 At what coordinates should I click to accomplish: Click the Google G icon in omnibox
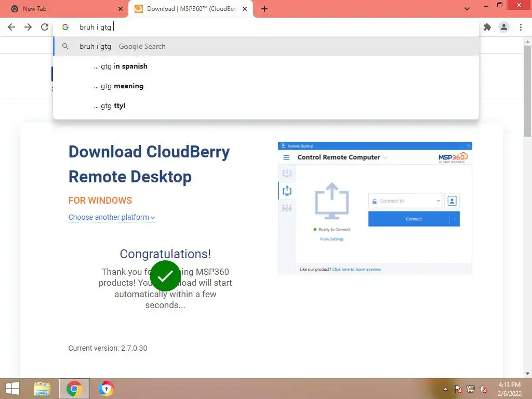(x=65, y=27)
